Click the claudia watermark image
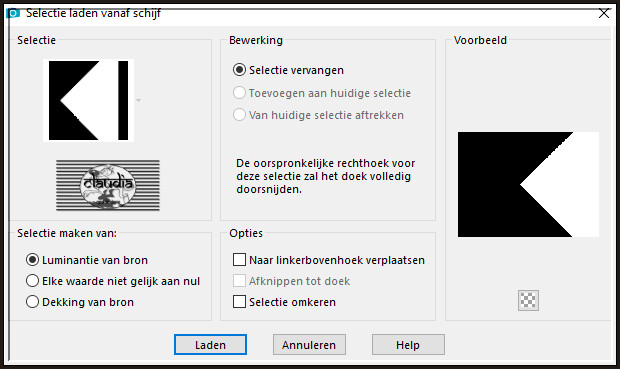Image resolution: width=620 pixels, height=369 pixels. (x=108, y=185)
